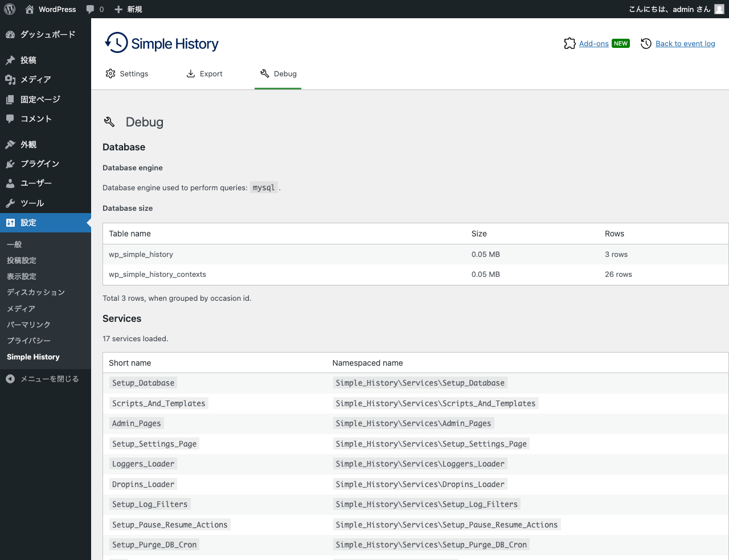The image size is (729, 560).
Task: Click Setup_Purge_DB_Cron short name
Action: pyautogui.click(x=154, y=545)
